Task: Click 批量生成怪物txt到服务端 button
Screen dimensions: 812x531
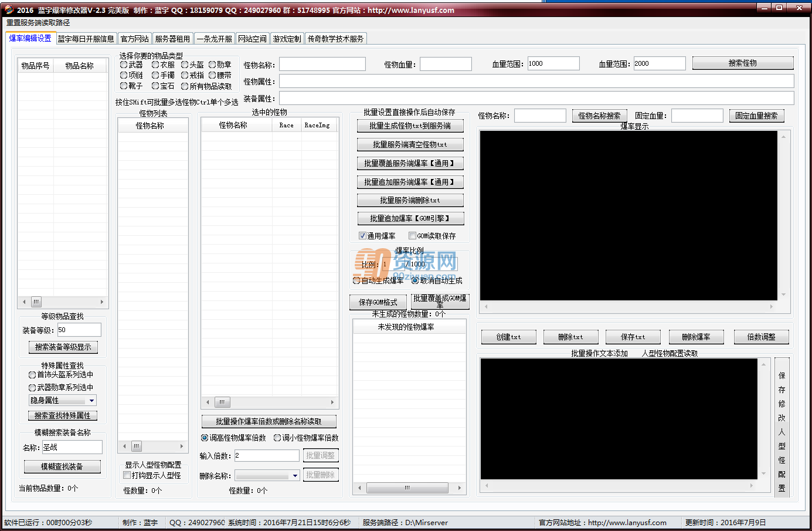Action: click(410, 126)
